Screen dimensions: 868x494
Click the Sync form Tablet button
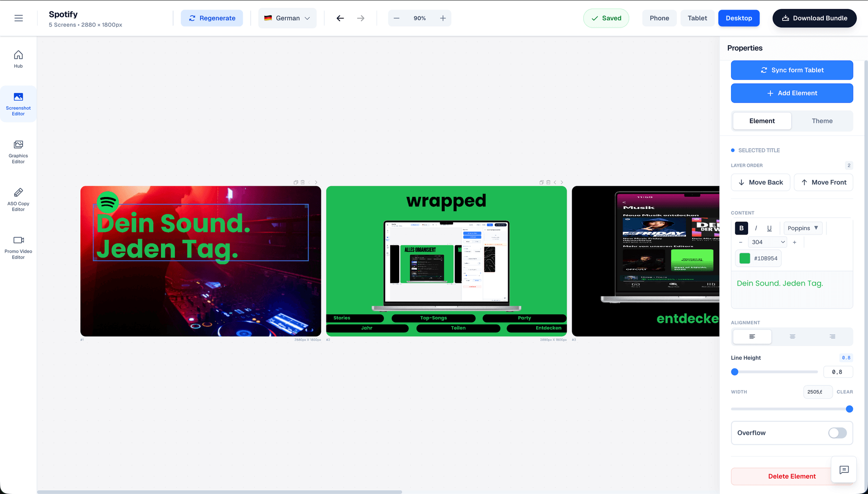(792, 70)
